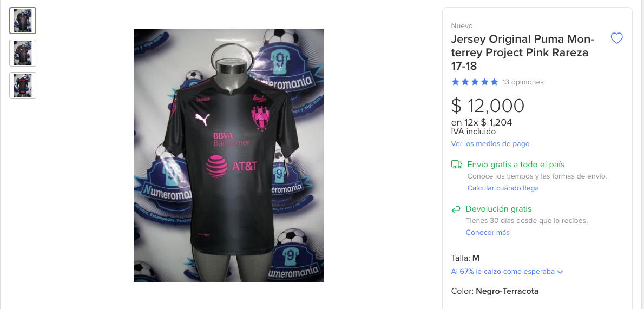Expand the 67% le calzó como esperaba chevron
The height and width of the screenshot is (309, 644).
(560, 272)
